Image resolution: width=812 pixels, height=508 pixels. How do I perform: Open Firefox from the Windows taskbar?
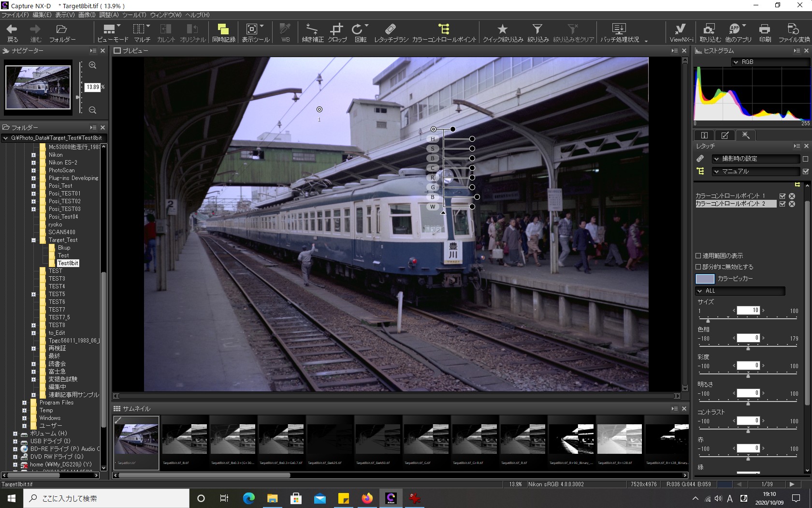367,498
